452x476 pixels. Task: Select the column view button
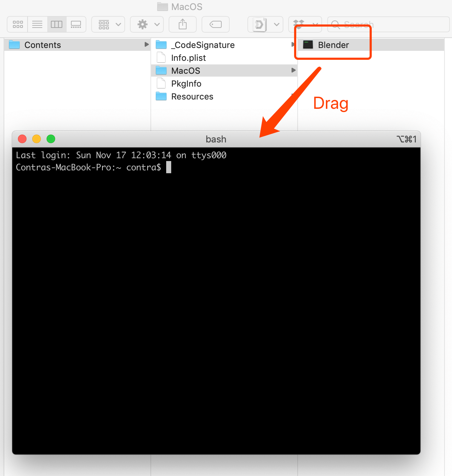(57, 24)
